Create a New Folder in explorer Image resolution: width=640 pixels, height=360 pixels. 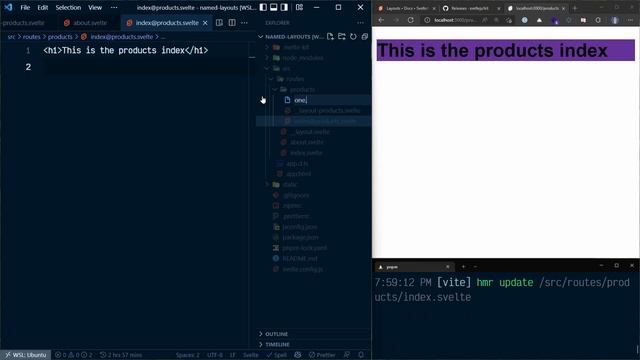point(342,37)
